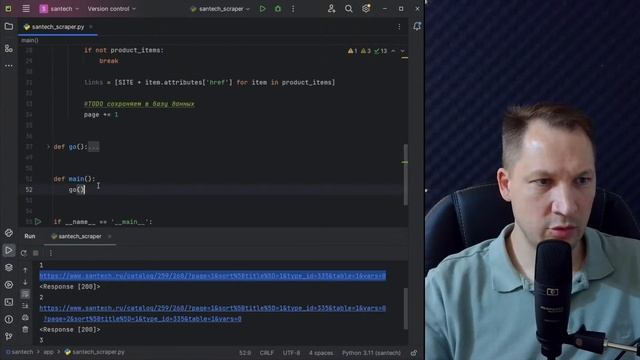Viewport: 640px width, 360px height.
Task: Open Python 3.11 (santech) interpreter selector
Action: 371,353
